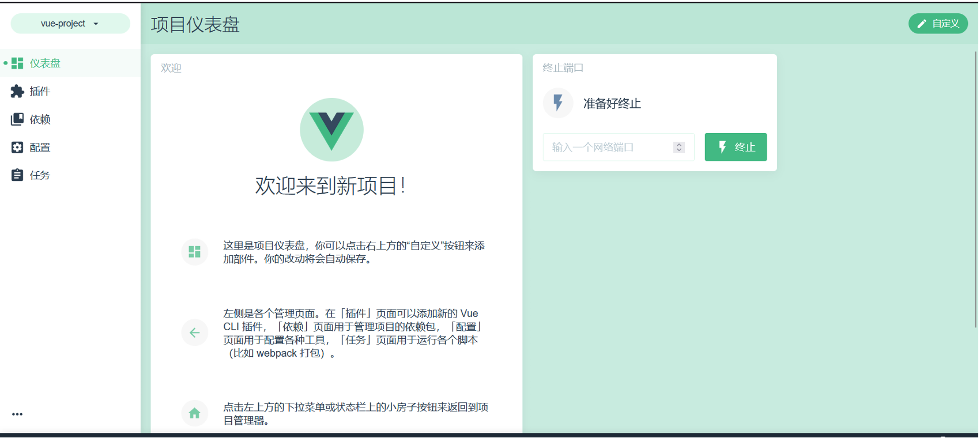Open the 仪表盘 menu item

70,63
